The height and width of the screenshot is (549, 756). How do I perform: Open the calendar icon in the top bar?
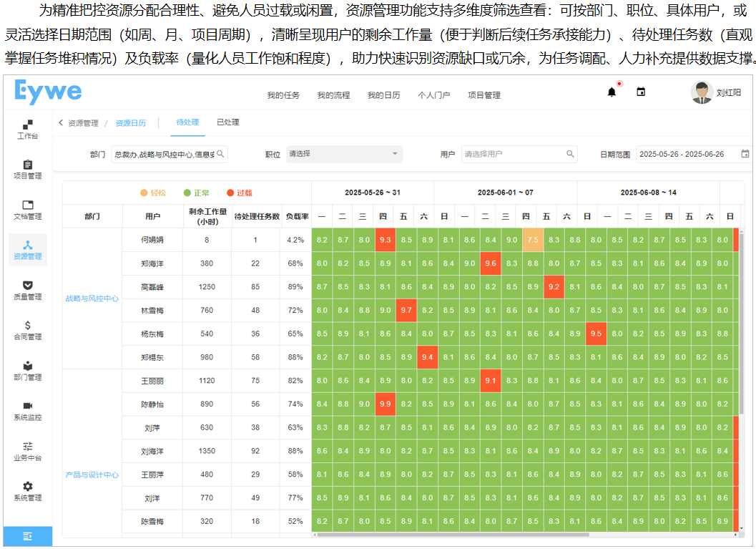pos(641,92)
